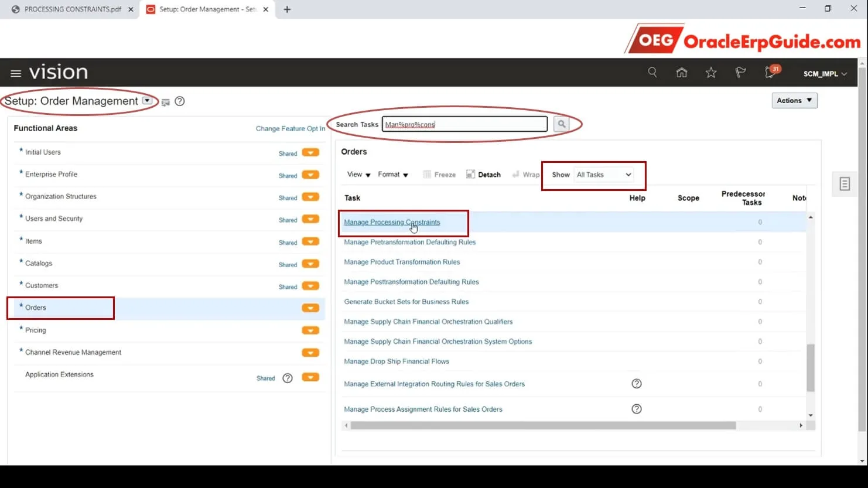Expand the Setup offering dropdown
Image resolution: width=868 pixels, height=488 pixels.
[x=147, y=101]
